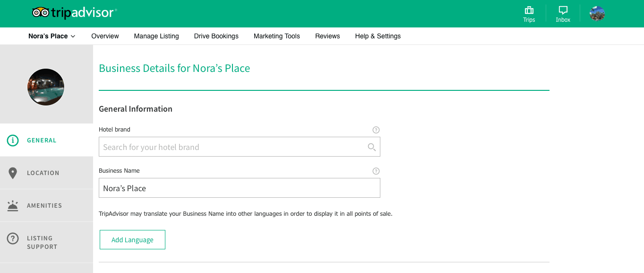Open the Inbox message icon
644x273 pixels.
coord(563,10)
